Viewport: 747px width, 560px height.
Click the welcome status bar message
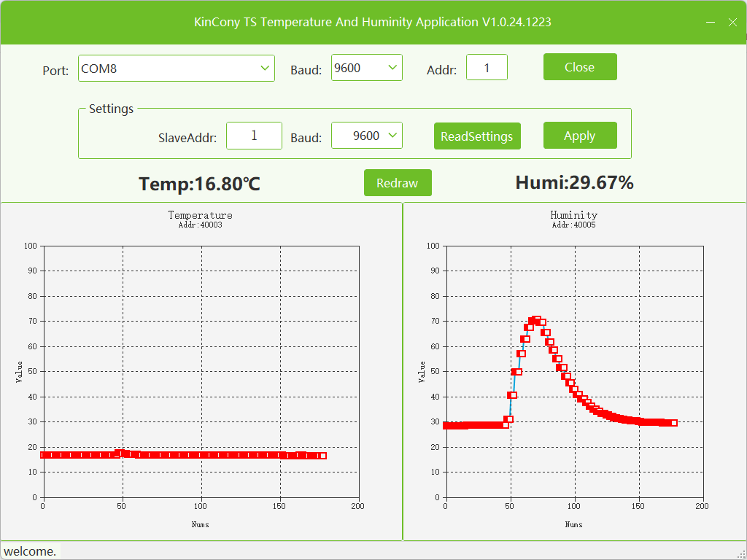point(31,551)
